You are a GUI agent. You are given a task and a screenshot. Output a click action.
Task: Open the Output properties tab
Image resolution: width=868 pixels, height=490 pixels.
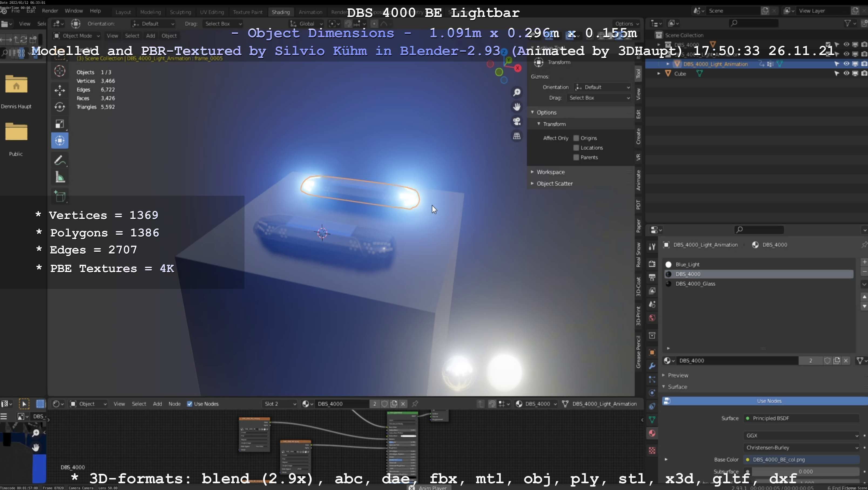[652, 277]
